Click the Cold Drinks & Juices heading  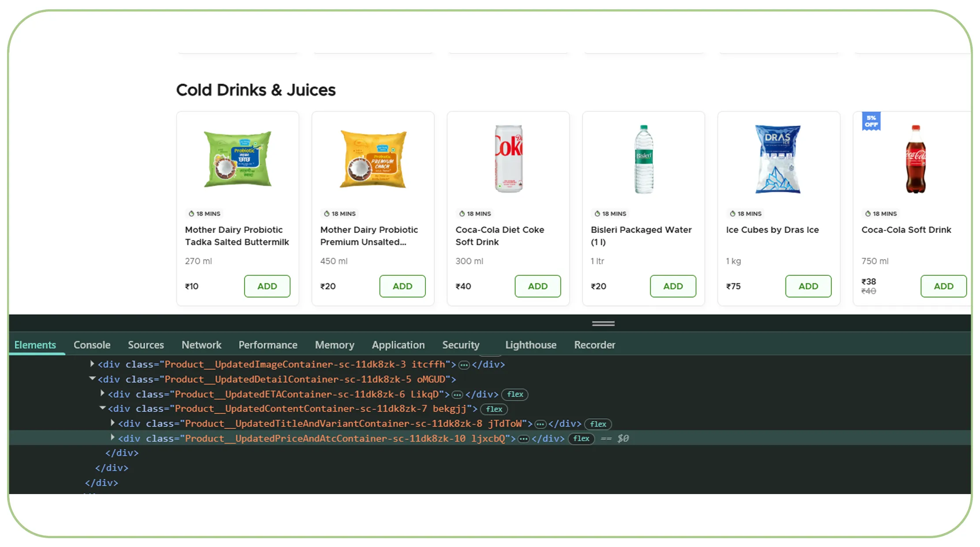point(256,90)
